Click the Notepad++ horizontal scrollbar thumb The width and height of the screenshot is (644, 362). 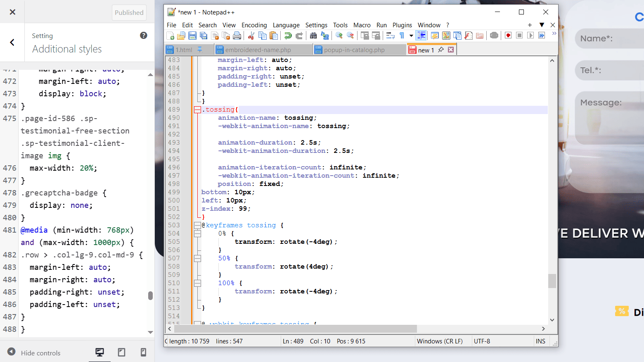296,329
